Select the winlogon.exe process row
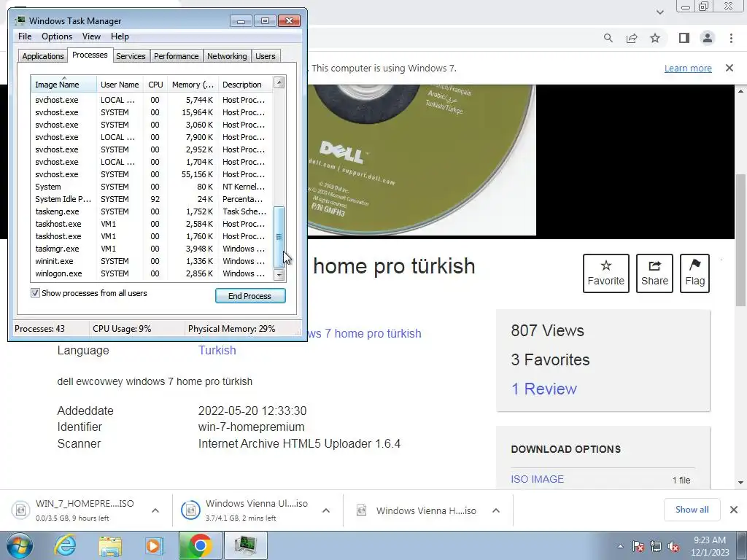The height and width of the screenshot is (560, 747). click(152, 273)
